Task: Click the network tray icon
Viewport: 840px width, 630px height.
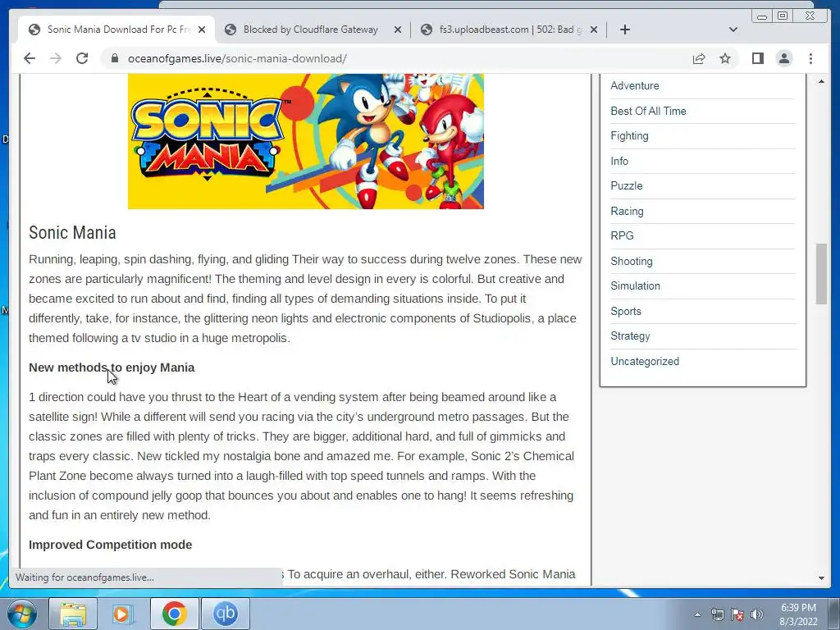Action: point(717,614)
